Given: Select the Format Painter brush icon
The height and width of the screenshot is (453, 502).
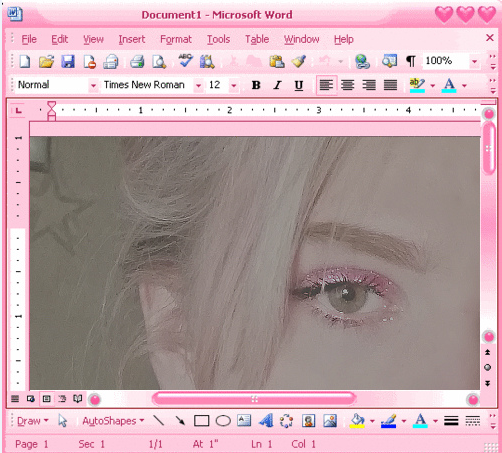Looking at the screenshot, I should (x=298, y=61).
